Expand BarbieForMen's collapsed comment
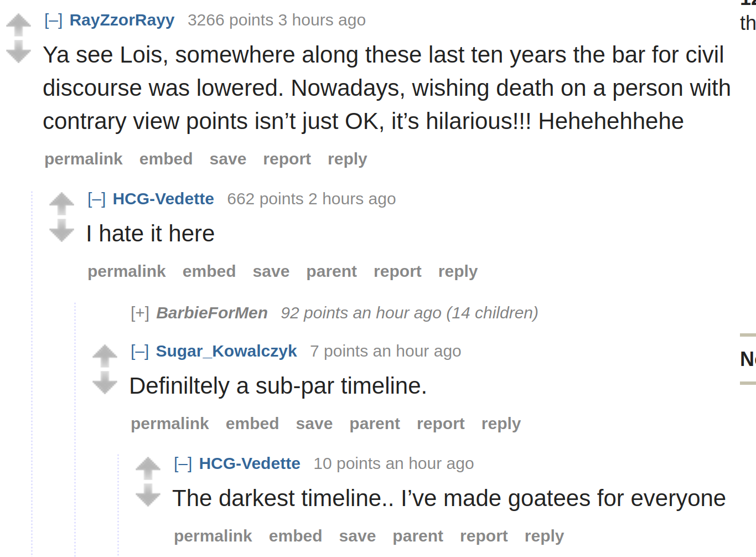756x557 pixels. 140,313
